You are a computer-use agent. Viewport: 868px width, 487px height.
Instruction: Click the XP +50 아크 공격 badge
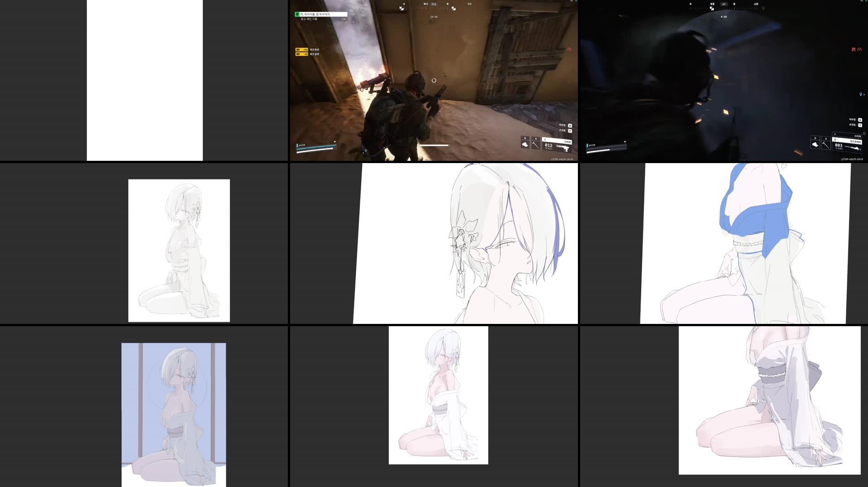(302, 54)
